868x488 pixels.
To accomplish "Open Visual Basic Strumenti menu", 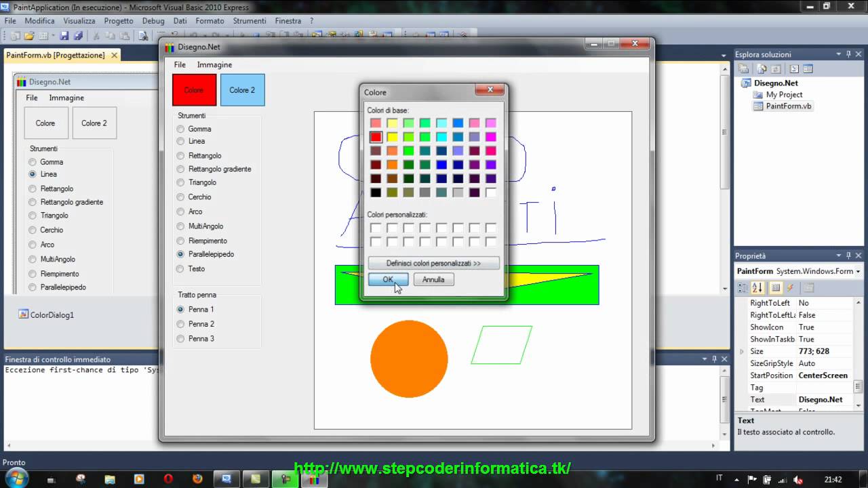I will 250,21.
